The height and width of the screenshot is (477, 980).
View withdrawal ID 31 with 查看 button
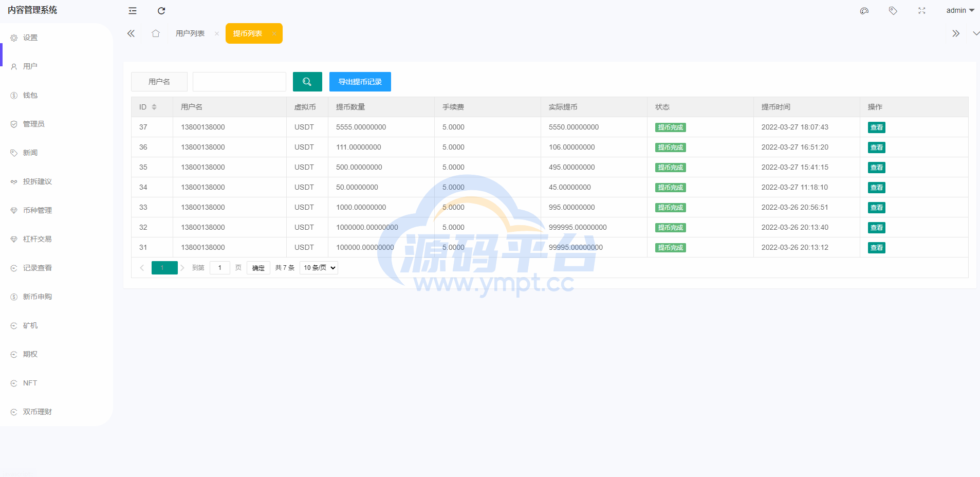click(877, 248)
